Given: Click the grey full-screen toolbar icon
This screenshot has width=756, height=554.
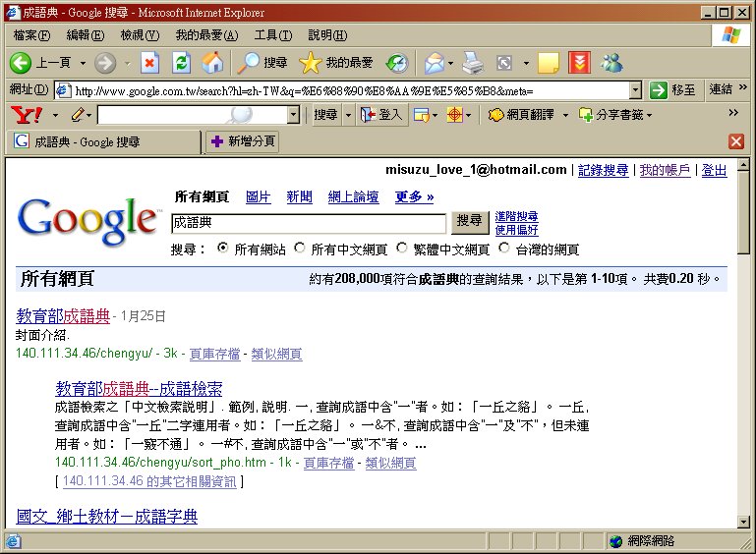Looking at the screenshot, I should 504,63.
